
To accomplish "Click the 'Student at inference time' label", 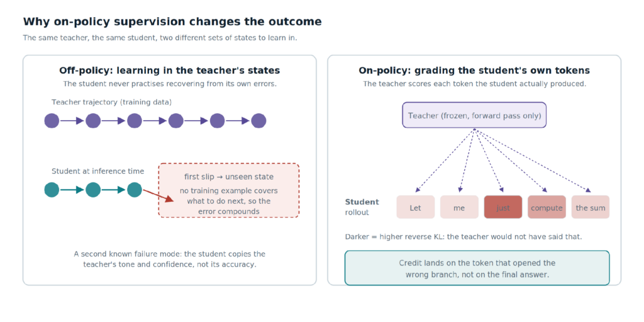I will coord(97,171).
